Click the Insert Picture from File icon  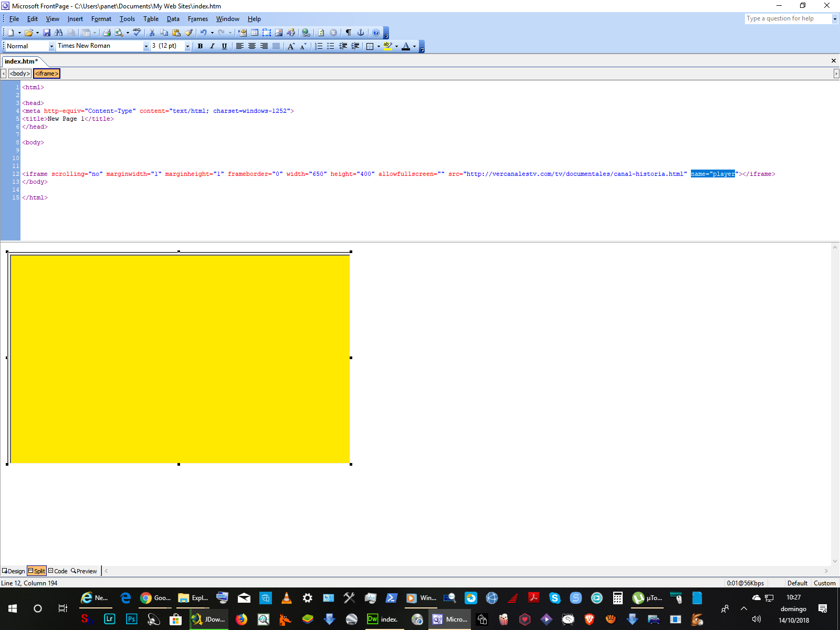click(279, 33)
